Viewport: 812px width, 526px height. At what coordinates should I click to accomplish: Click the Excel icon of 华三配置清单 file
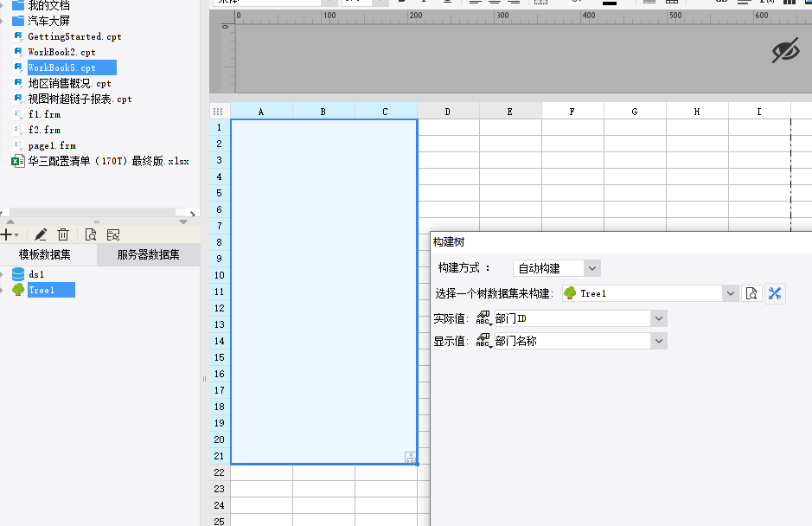(x=17, y=161)
